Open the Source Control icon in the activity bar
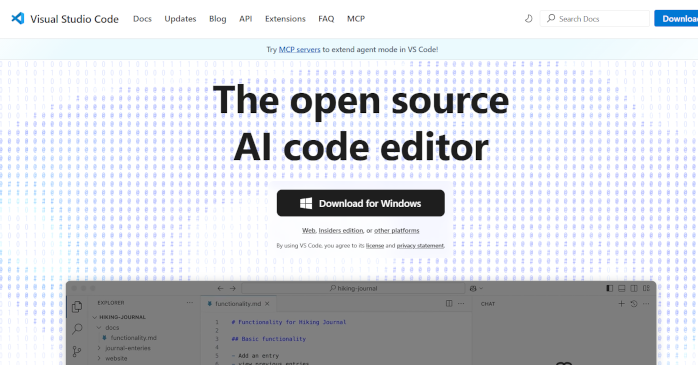 click(x=77, y=351)
